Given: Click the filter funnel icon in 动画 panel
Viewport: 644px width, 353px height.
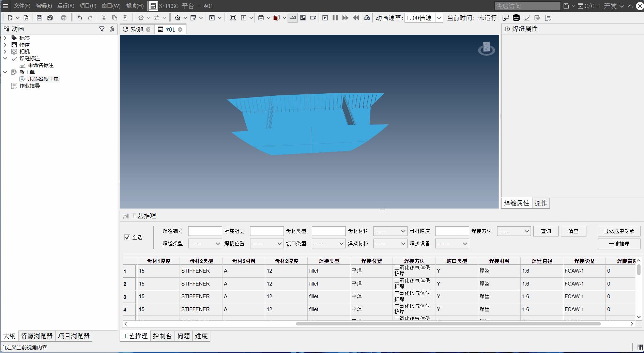Looking at the screenshot, I should point(102,29).
